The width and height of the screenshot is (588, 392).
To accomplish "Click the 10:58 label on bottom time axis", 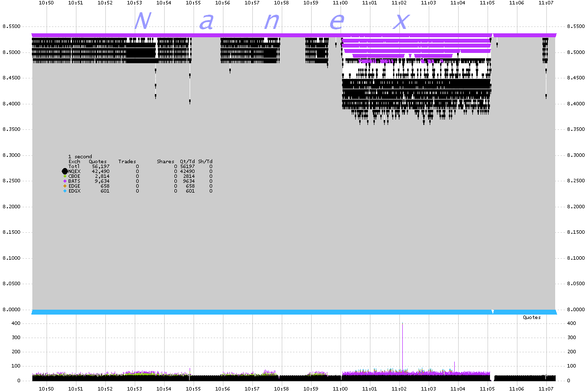I will click(x=281, y=389).
